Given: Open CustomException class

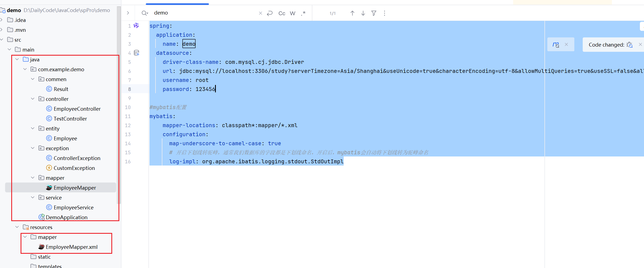Looking at the screenshot, I should tap(74, 168).
